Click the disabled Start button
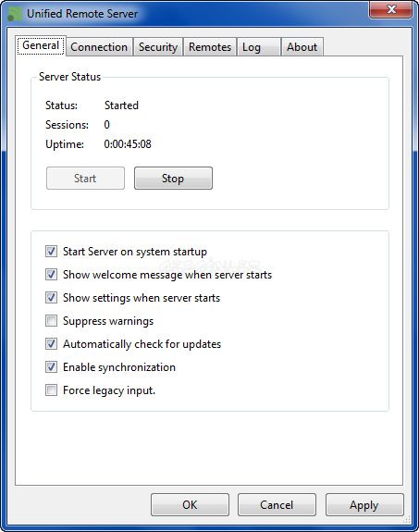This screenshot has height=532, width=419. pyautogui.click(x=85, y=179)
